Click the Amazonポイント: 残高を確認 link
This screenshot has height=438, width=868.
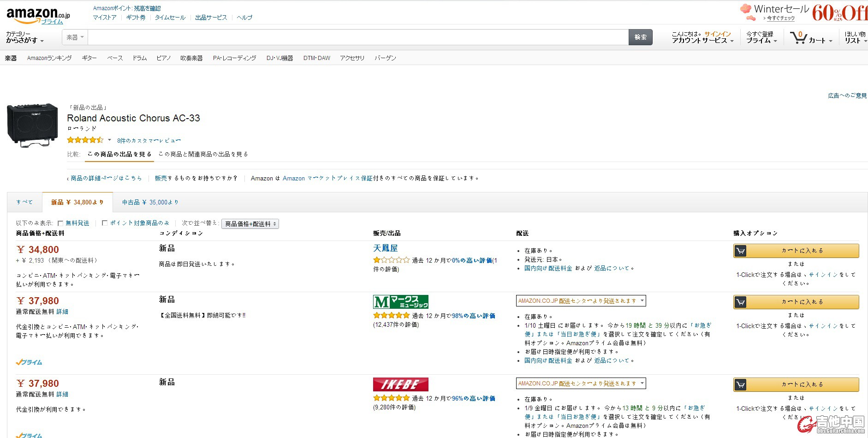point(127,8)
